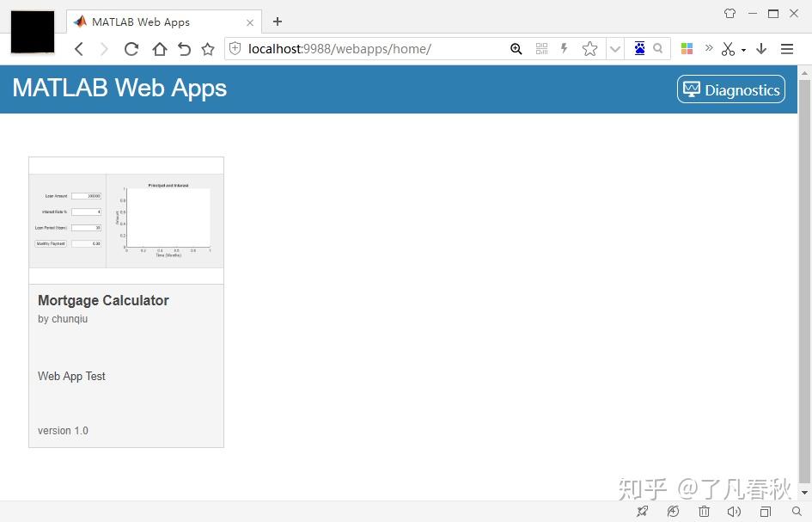The height and width of the screenshot is (522, 812).
Task: Click the window restore icon in status bar
Action: (766, 512)
